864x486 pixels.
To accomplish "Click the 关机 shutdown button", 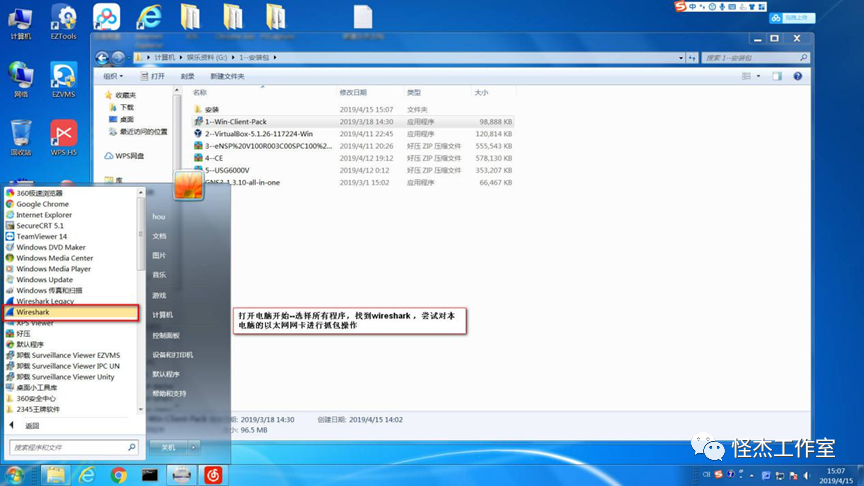I will pos(168,447).
